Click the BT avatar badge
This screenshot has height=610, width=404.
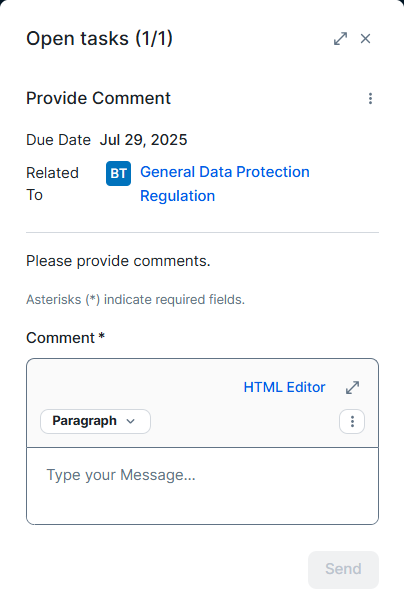pyautogui.click(x=118, y=174)
